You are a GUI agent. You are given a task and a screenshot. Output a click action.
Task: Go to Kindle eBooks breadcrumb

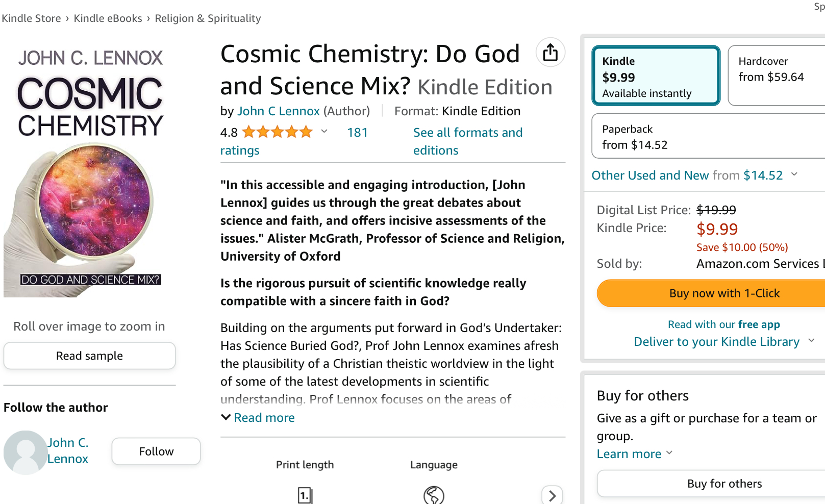click(x=108, y=18)
